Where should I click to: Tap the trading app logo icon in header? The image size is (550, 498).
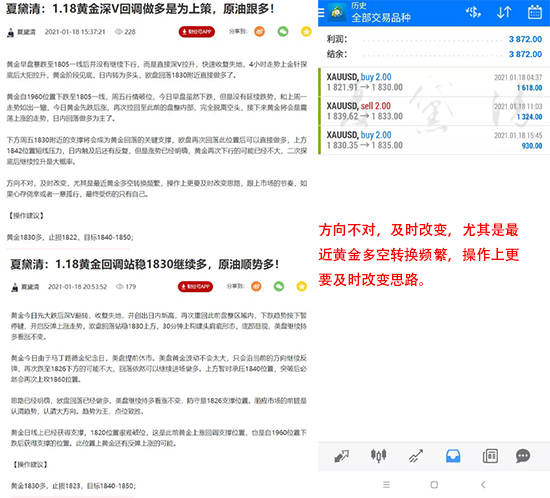(x=337, y=13)
